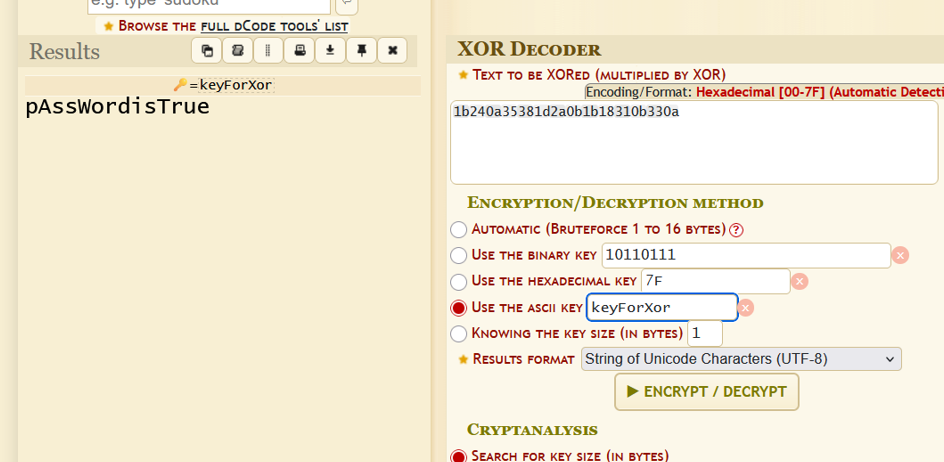This screenshot has width=944, height=462.
Task: Select Use the ASCII key option
Action: (x=459, y=308)
